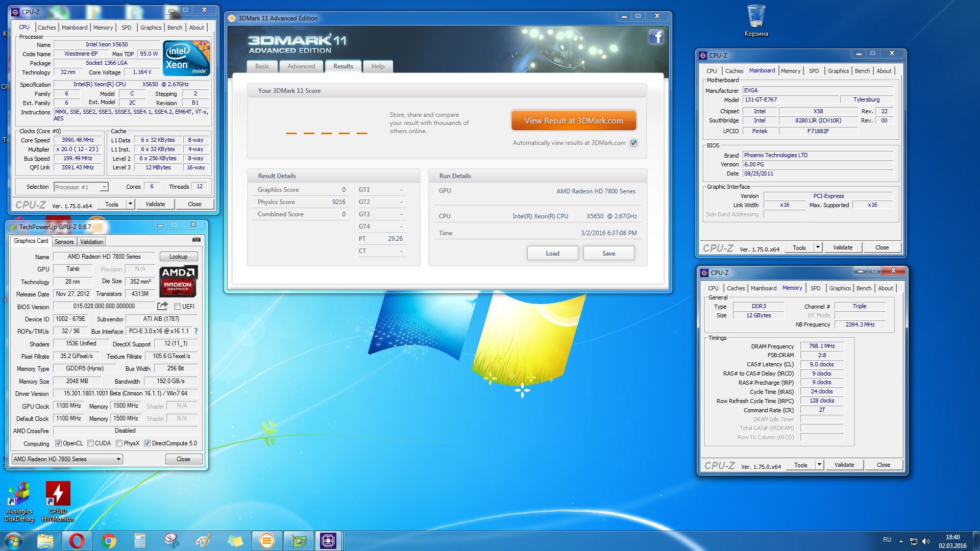Open the Validation tab in GPU-Z
The height and width of the screenshot is (551, 980).
click(91, 242)
